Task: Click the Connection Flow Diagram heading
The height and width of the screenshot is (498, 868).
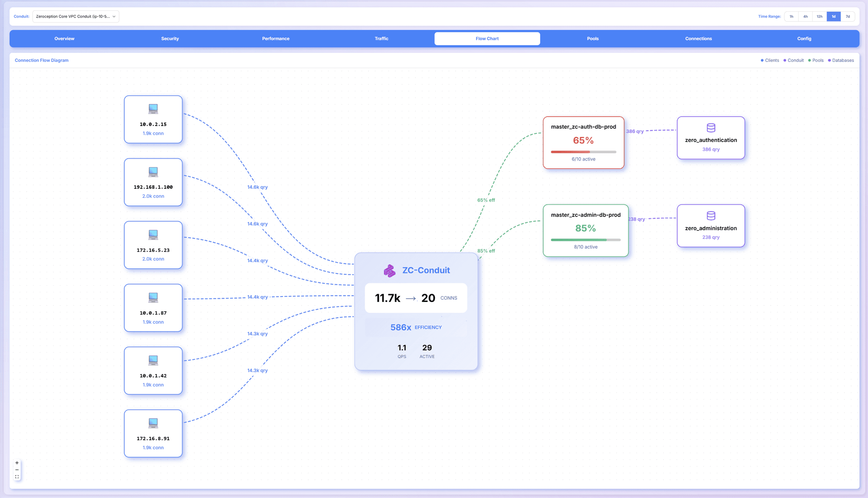Action: (42, 60)
